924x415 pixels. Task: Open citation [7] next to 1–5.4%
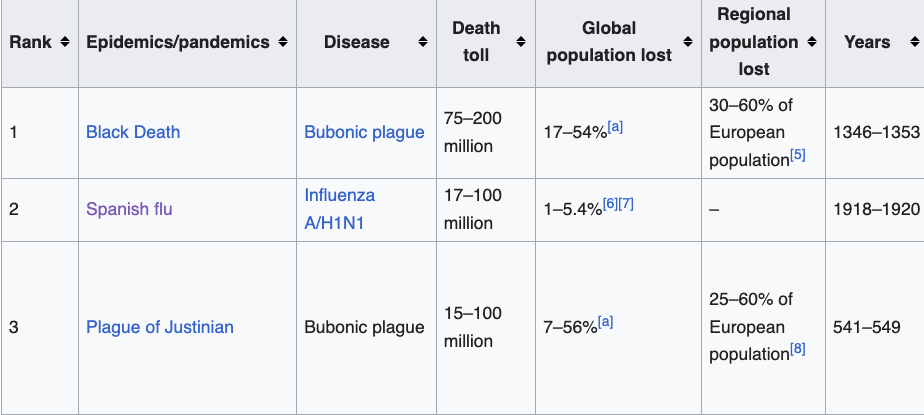click(626, 204)
